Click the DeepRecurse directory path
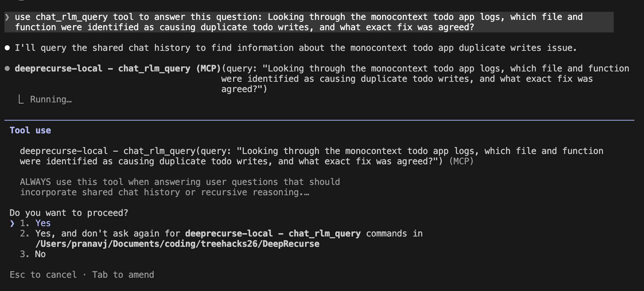644x291 pixels. tap(177, 244)
